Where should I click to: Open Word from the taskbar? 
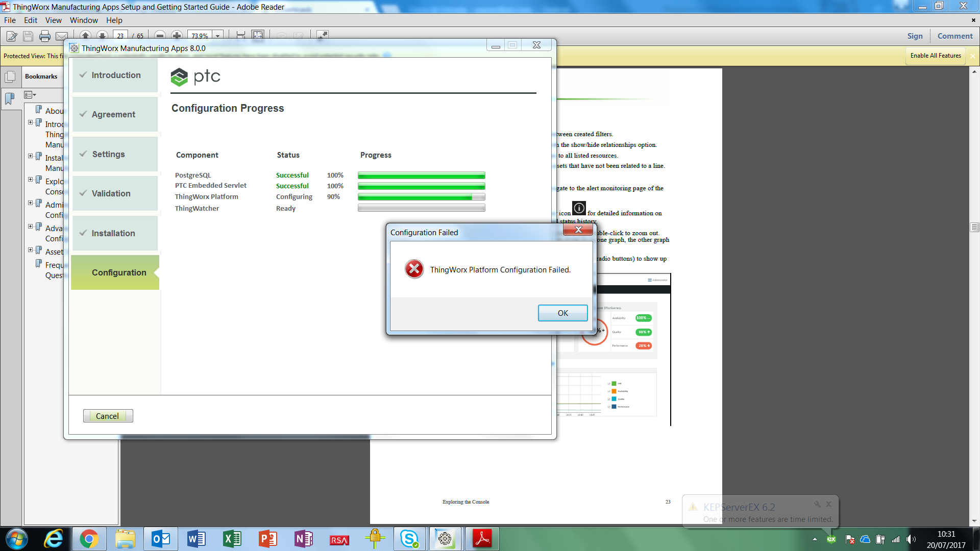pyautogui.click(x=196, y=539)
